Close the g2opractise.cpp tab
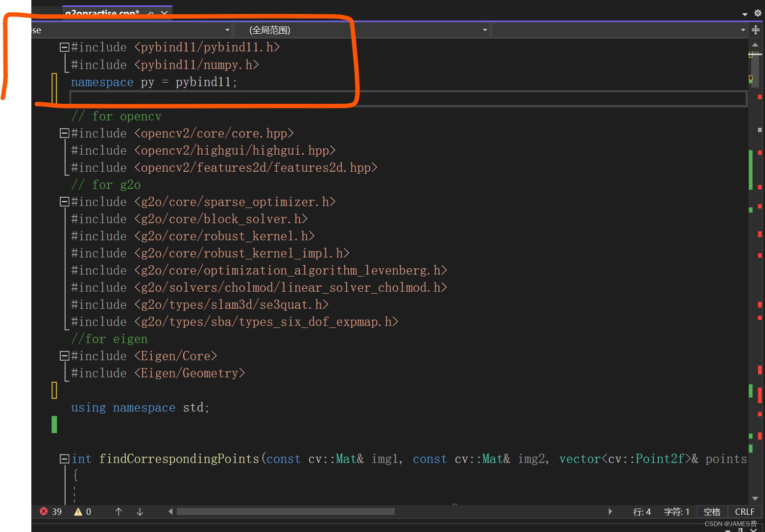 [165, 13]
